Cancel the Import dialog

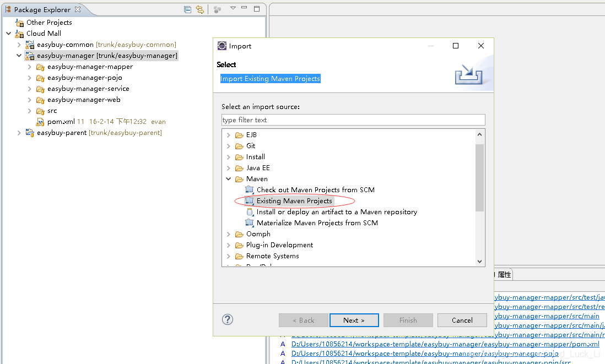coord(462,320)
